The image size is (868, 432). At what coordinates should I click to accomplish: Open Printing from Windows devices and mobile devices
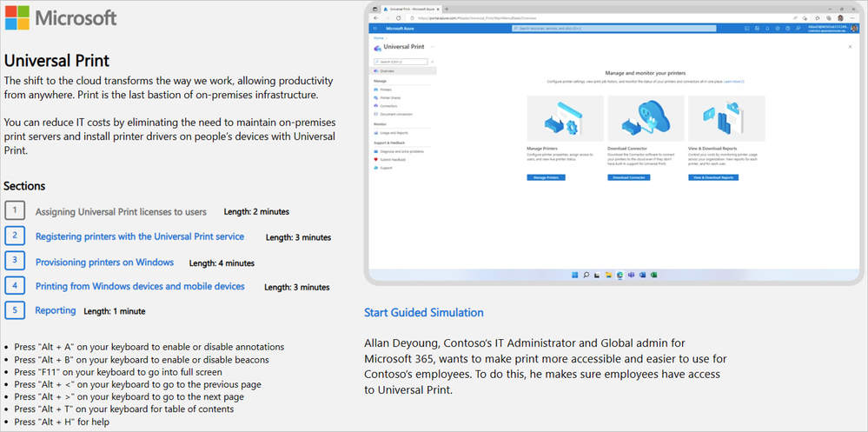pos(140,286)
